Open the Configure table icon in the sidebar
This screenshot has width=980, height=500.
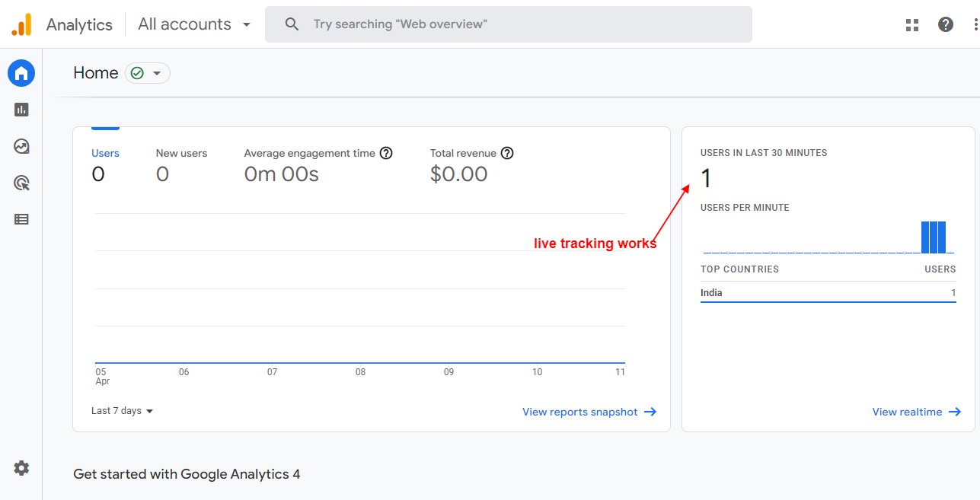pyautogui.click(x=21, y=219)
